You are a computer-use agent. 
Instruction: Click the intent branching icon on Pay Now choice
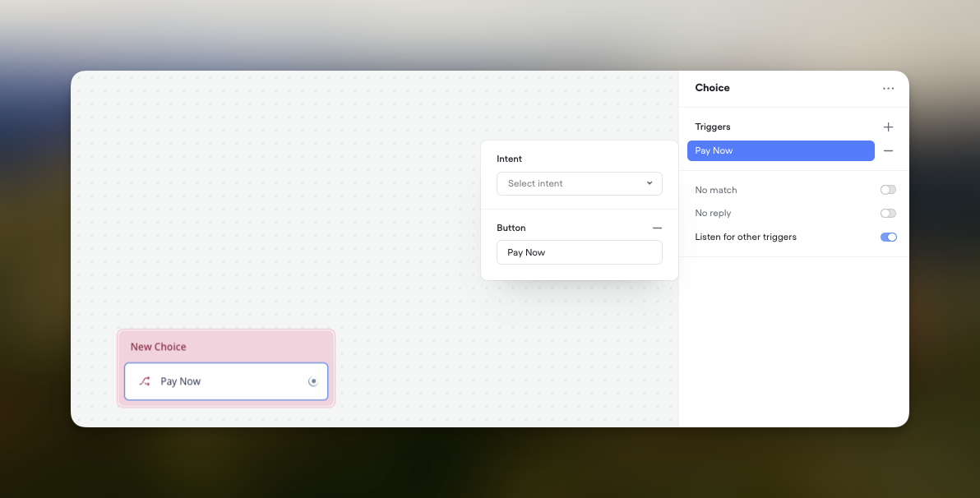[x=144, y=381]
